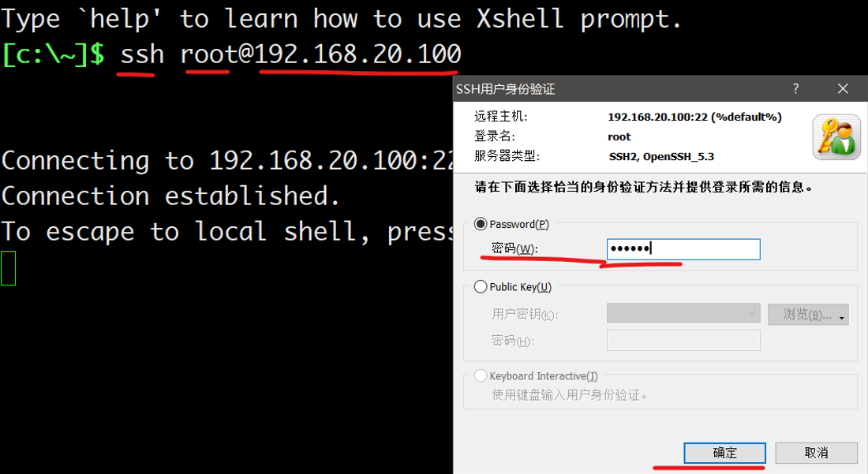Viewport: 868px width, 474px height.
Task: Click the help question mark button
Action: 795,88
